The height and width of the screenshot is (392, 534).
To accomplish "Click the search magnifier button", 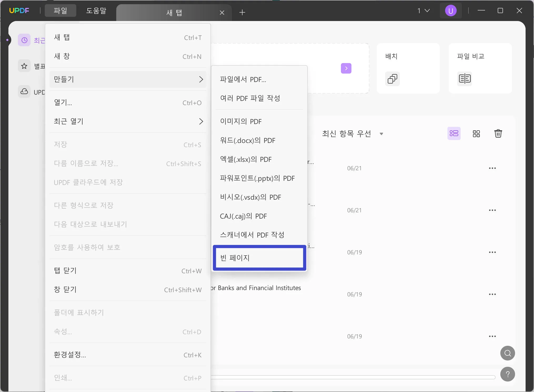I will click(x=507, y=353).
